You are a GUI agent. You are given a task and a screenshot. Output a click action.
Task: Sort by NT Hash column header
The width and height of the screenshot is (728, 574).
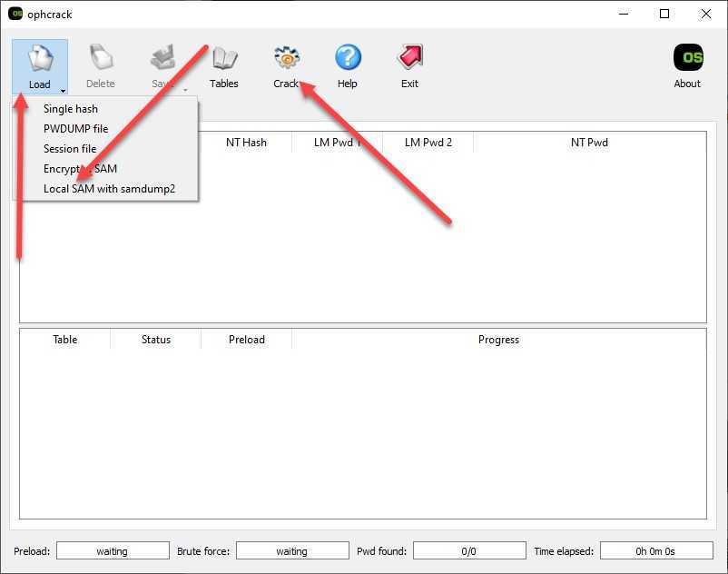246,143
